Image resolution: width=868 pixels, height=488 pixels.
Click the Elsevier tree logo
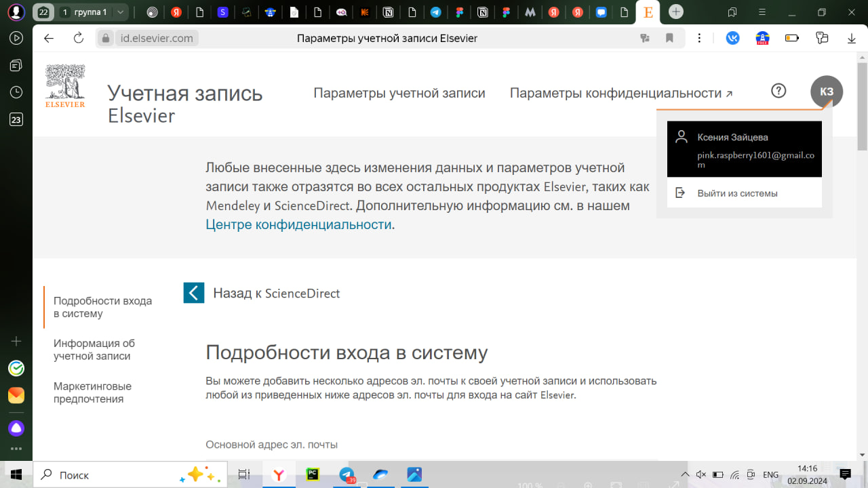coord(65,86)
